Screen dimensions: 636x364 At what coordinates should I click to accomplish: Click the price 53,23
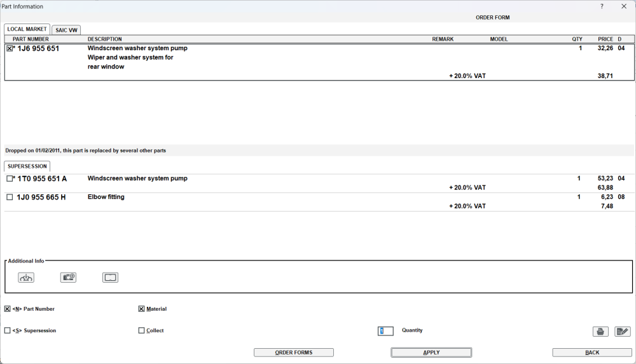pyautogui.click(x=605, y=179)
